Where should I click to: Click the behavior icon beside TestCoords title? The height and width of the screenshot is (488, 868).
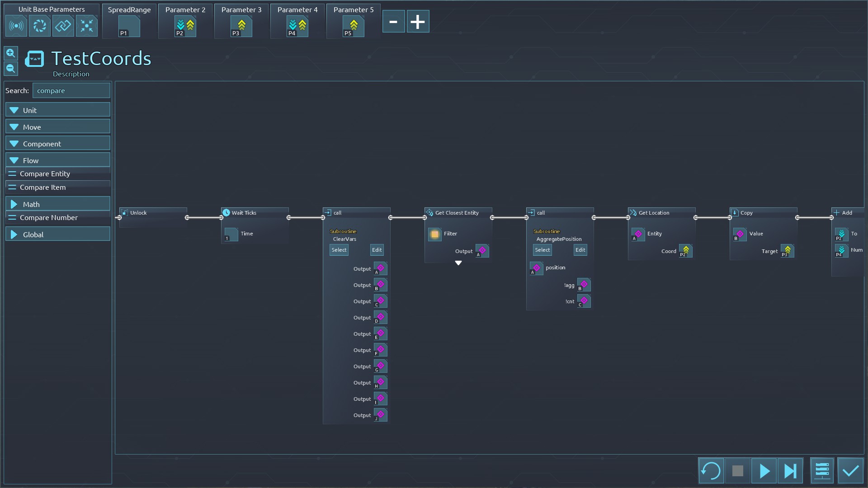click(34, 59)
